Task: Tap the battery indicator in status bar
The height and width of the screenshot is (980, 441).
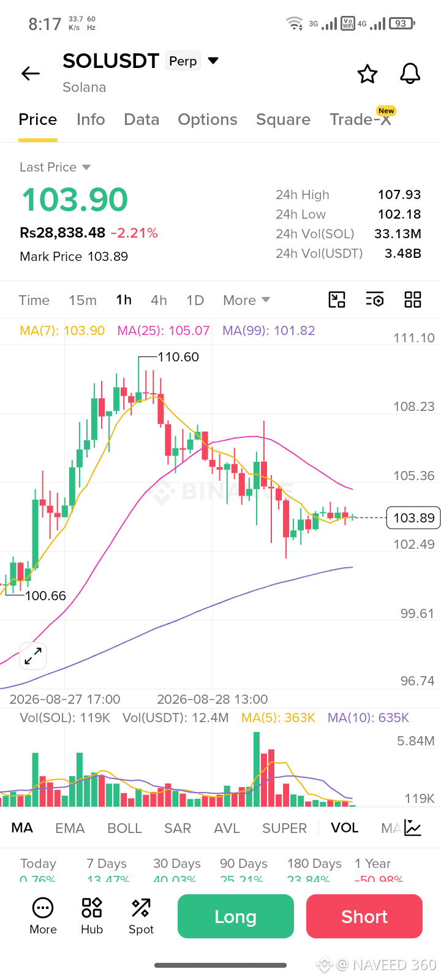Action: (402, 23)
